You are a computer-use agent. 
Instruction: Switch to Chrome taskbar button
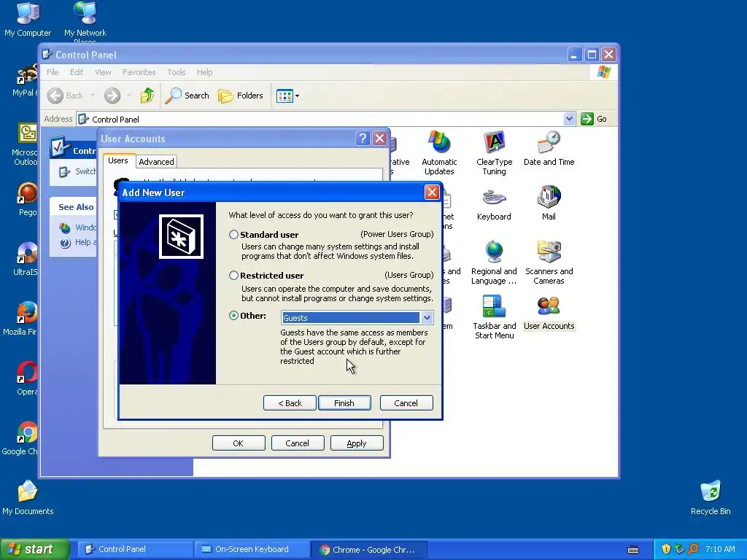click(368, 550)
